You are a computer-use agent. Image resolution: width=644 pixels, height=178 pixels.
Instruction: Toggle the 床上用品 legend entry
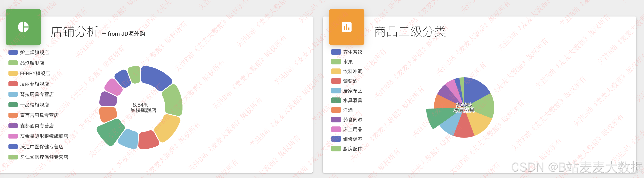pos(347,129)
